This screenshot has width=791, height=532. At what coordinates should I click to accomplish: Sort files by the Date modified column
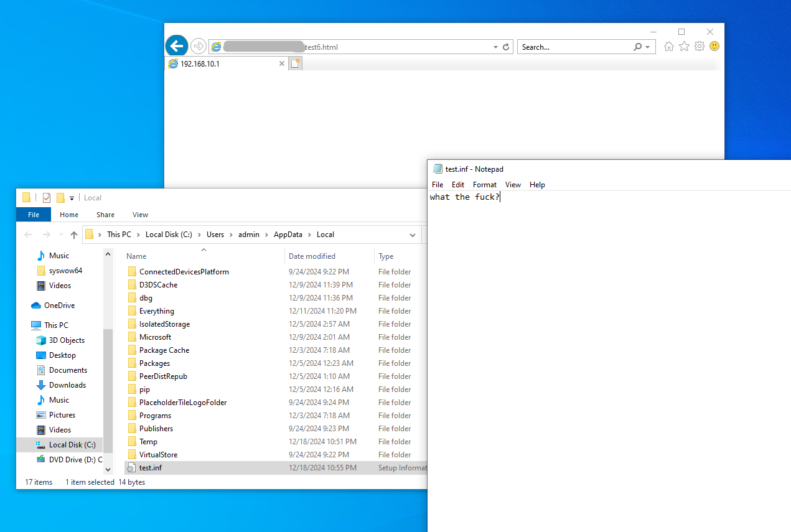[312, 256]
